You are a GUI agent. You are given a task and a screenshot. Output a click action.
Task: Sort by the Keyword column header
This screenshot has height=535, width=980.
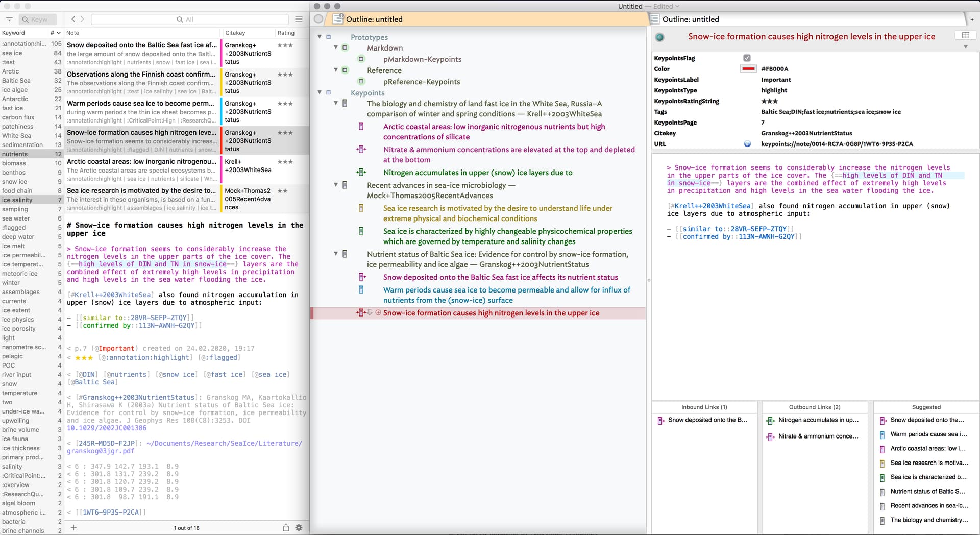tap(23, 33)
